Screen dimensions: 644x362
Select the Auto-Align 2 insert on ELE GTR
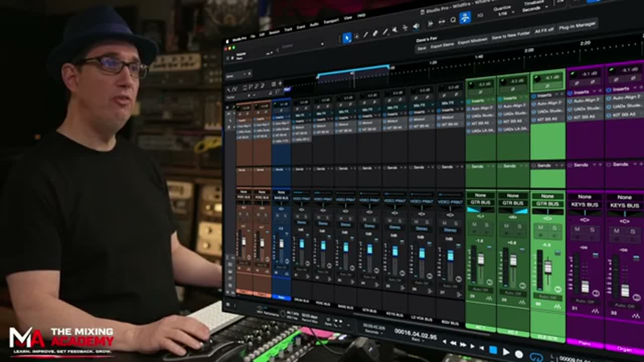point(549,103)
